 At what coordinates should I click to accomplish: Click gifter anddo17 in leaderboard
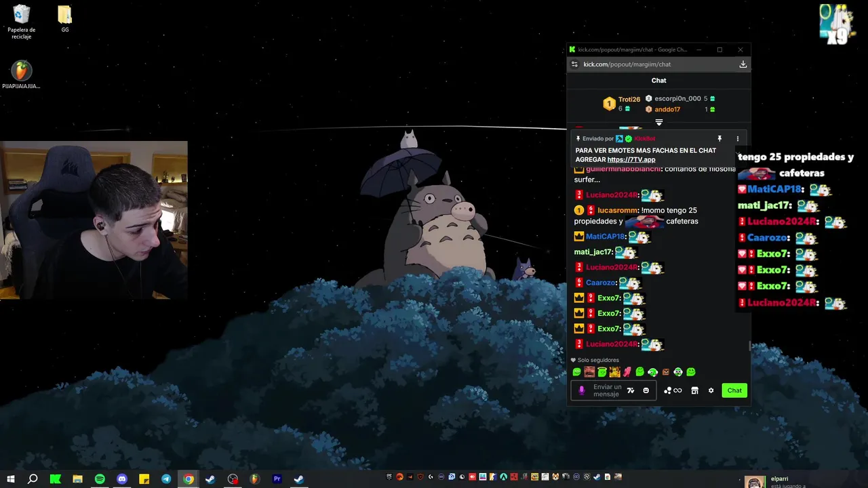tap(667, 109)
